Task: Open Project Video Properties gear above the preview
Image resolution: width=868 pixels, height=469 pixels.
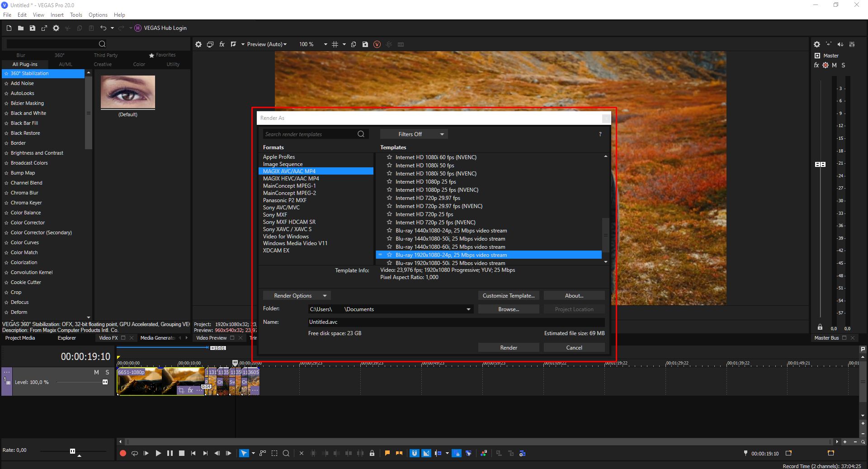Action: tap(198, 44)
